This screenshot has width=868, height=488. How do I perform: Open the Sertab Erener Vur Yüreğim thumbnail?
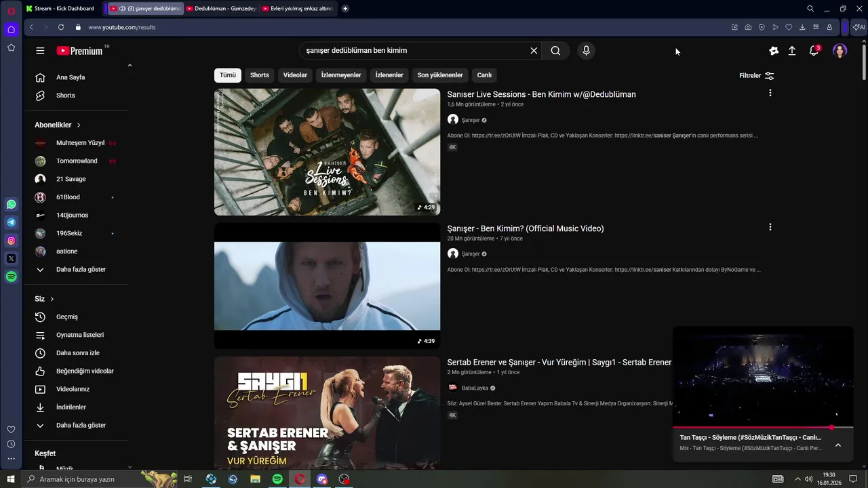pyautogui.click(x=327, y=413)
